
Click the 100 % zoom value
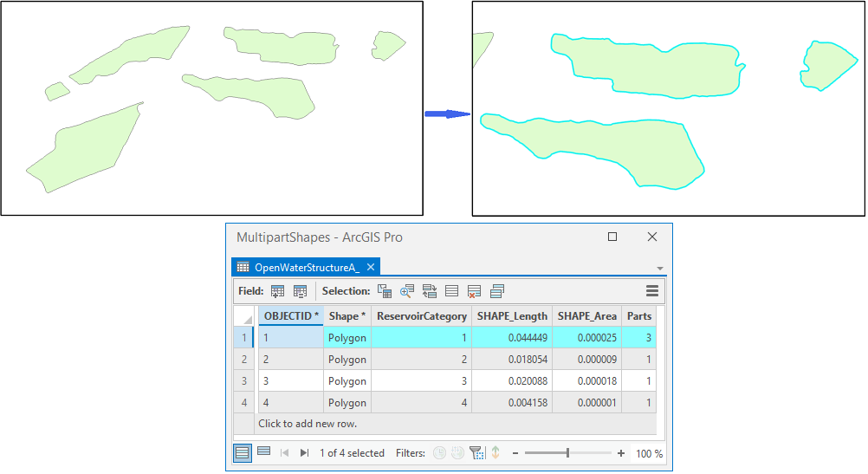pos(650,453)
